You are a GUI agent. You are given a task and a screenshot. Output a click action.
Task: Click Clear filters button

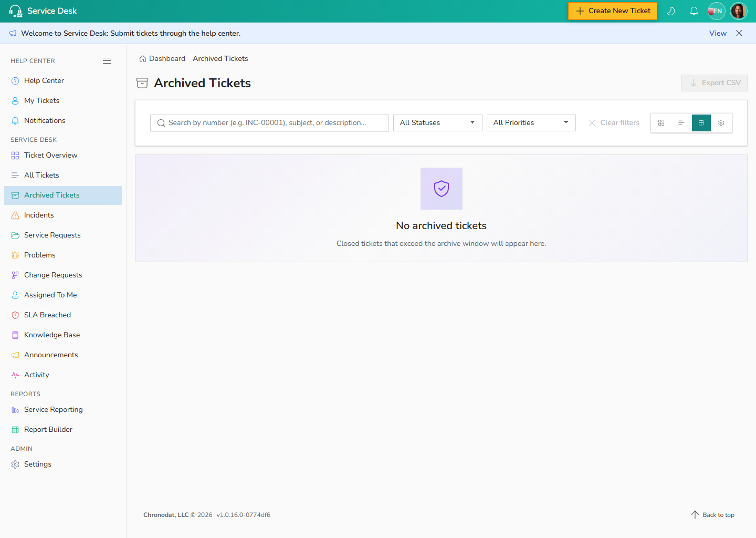(614, 123)
